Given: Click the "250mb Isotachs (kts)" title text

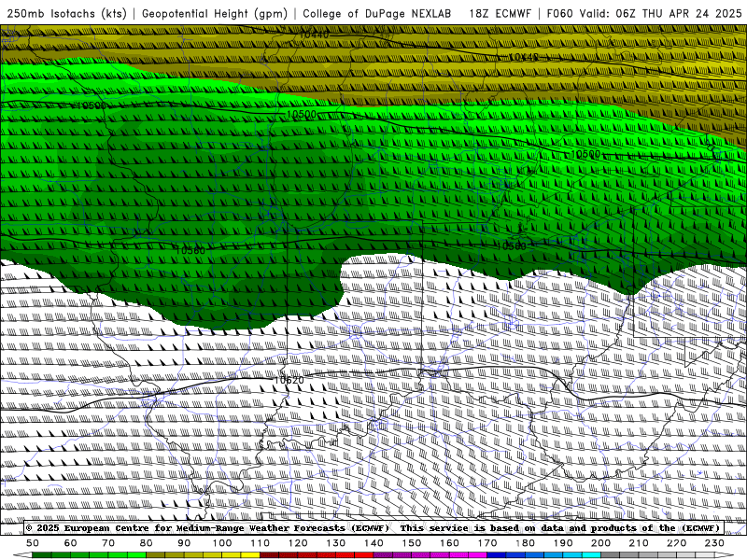Looking at the screenshot, I should click(x=67, y=13).
